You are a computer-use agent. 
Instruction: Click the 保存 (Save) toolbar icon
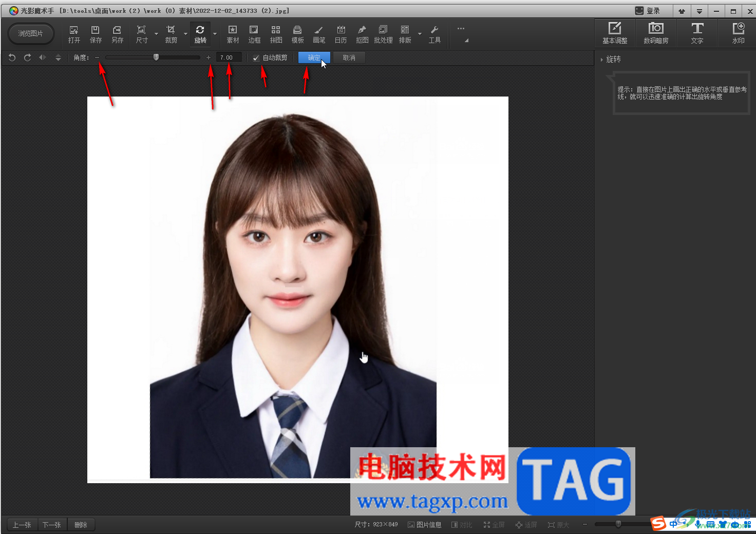[96, 34]
